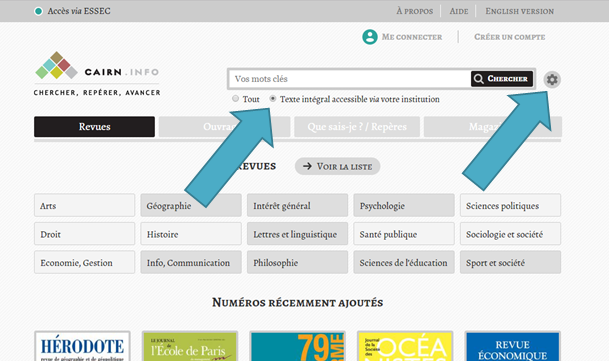Select Info, Communication discipline
Viewport: 609px width, 361px height.
tap(191, 262)
